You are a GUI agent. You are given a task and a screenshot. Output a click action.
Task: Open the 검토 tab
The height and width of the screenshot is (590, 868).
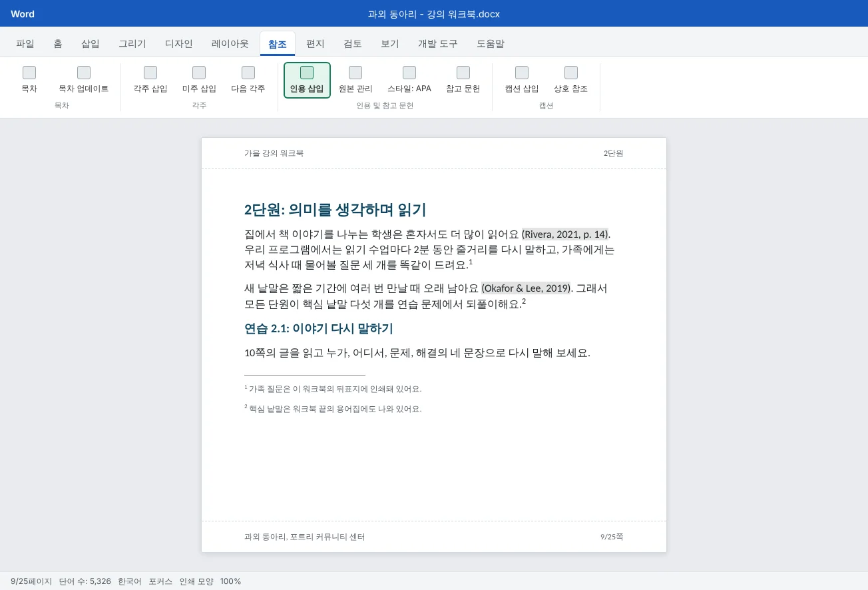click(353, 44)
